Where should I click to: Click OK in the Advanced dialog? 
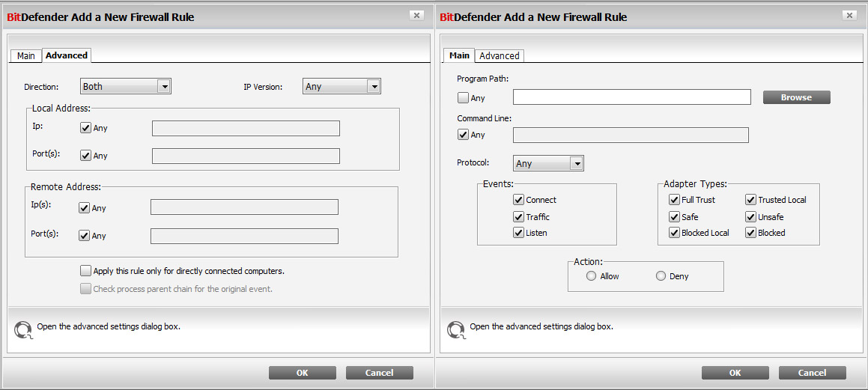pos(303,373)
